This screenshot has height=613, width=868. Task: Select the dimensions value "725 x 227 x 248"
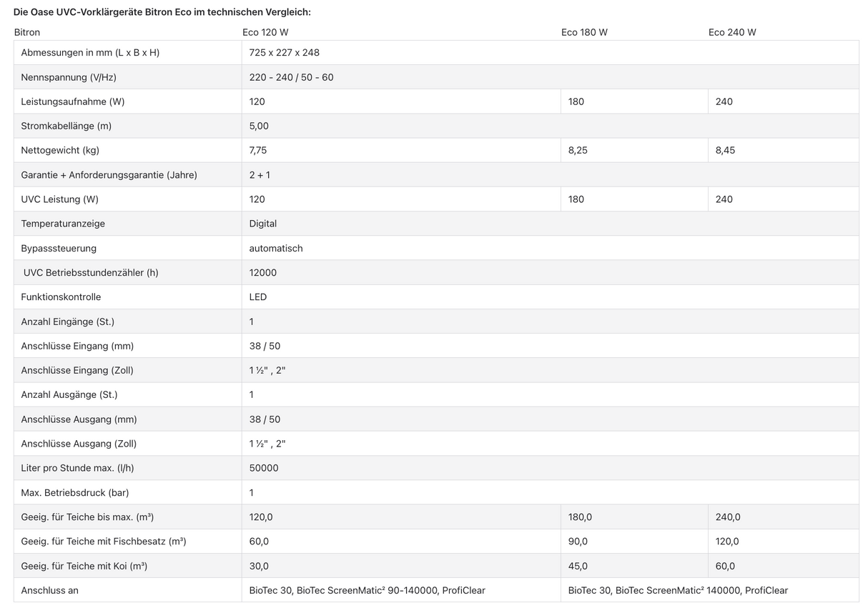(x=285, y=53)
